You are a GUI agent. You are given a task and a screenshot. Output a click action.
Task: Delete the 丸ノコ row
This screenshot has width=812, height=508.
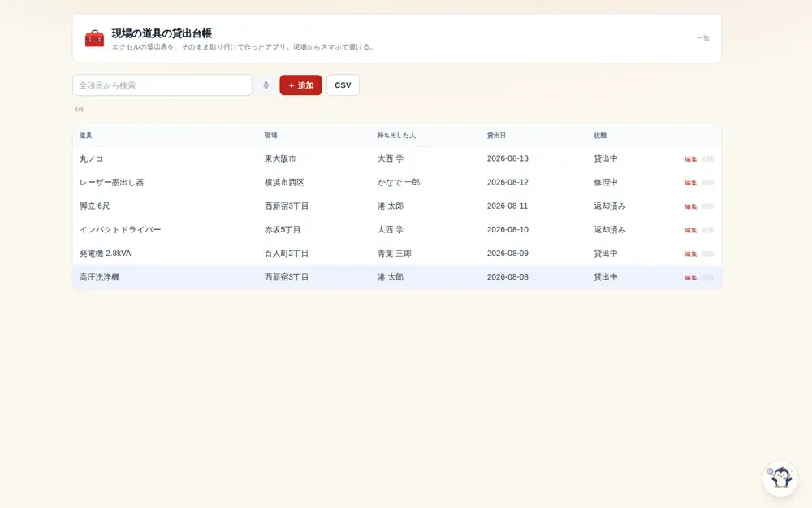click(707, 159)
